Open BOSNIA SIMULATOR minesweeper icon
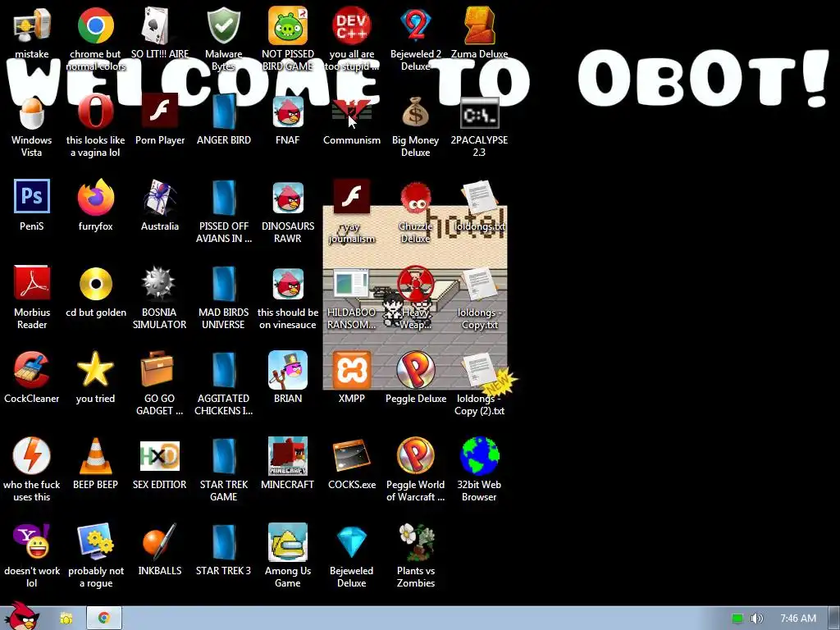 (x=159, y=283)
